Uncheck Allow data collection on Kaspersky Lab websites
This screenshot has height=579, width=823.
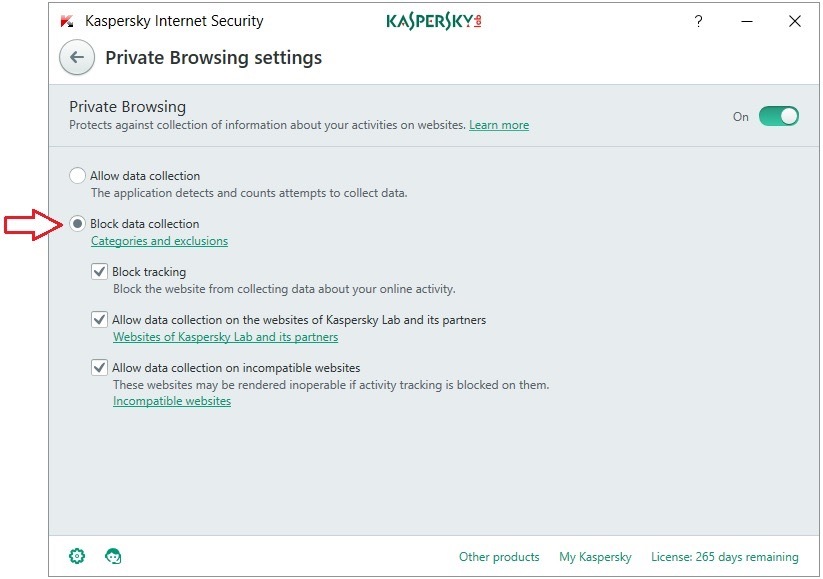pyautogui.click(x=99, y=319)
